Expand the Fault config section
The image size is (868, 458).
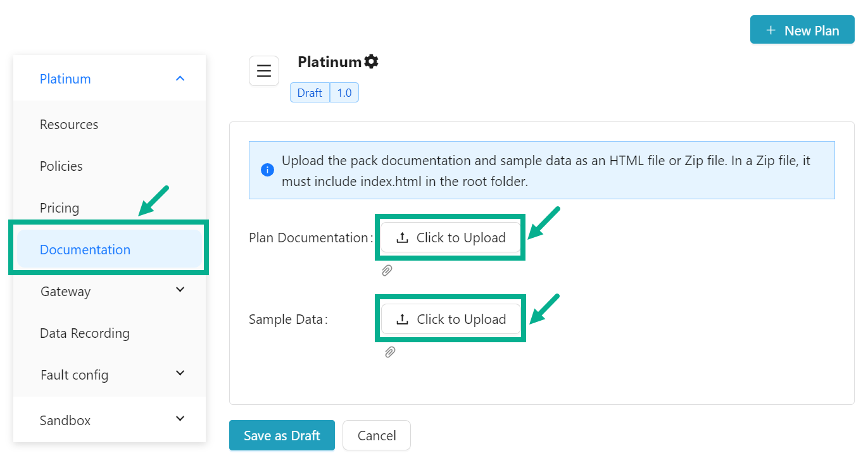[179, 373]
